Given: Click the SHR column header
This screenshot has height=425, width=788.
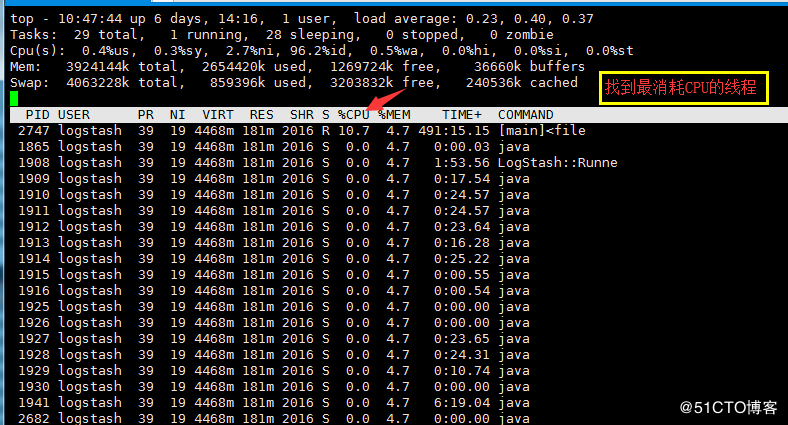Looking at the screenshot, I should click(x=302, y=115).
